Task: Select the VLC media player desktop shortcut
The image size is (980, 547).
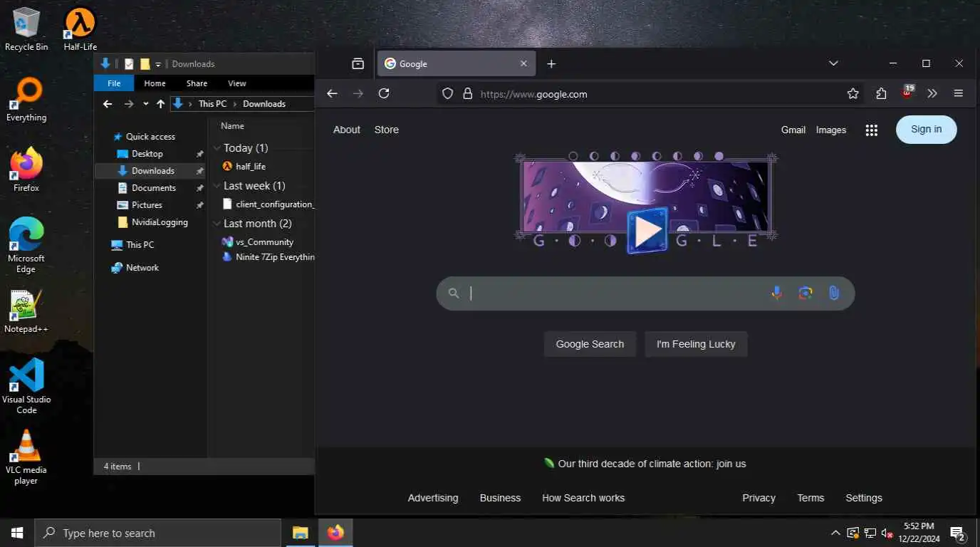Action: click(26, 457)
